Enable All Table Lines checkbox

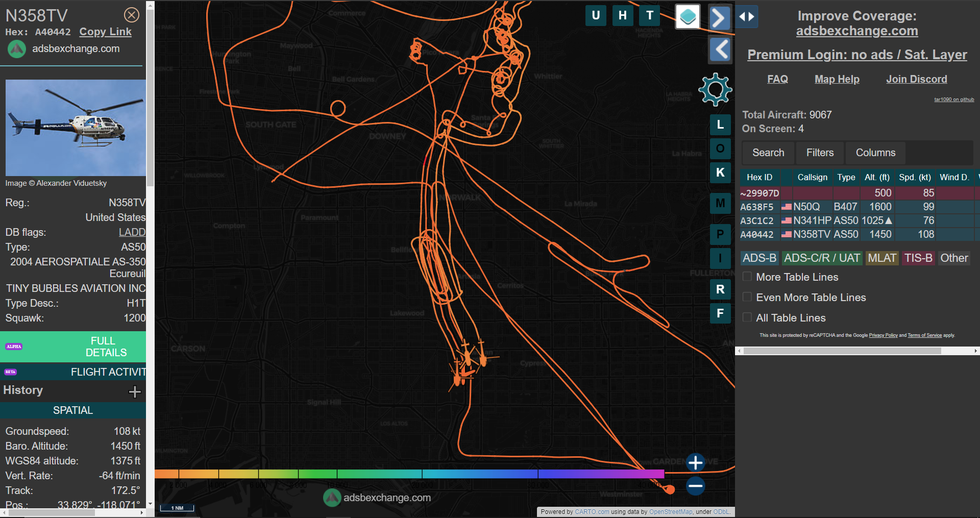click(747, 317)
